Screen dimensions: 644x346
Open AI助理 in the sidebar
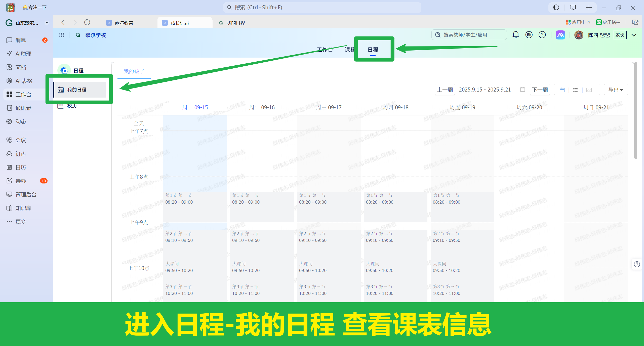(23, 54)
